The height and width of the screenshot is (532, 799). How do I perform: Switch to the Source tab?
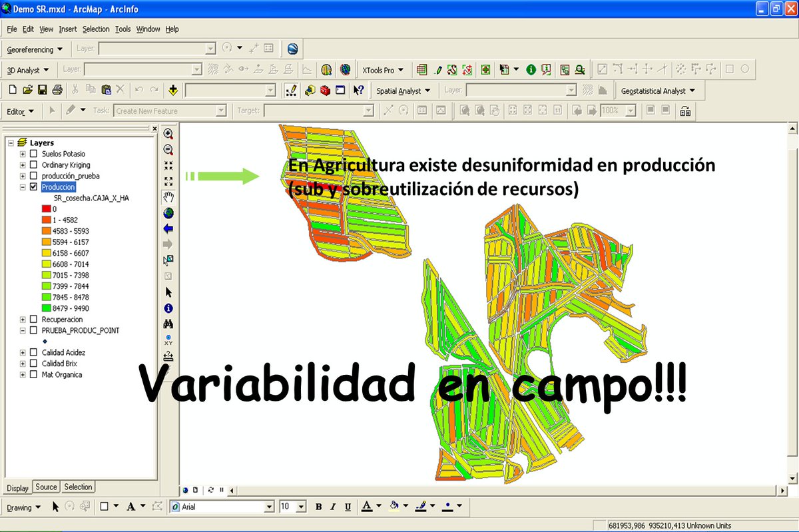pos(46,487)
